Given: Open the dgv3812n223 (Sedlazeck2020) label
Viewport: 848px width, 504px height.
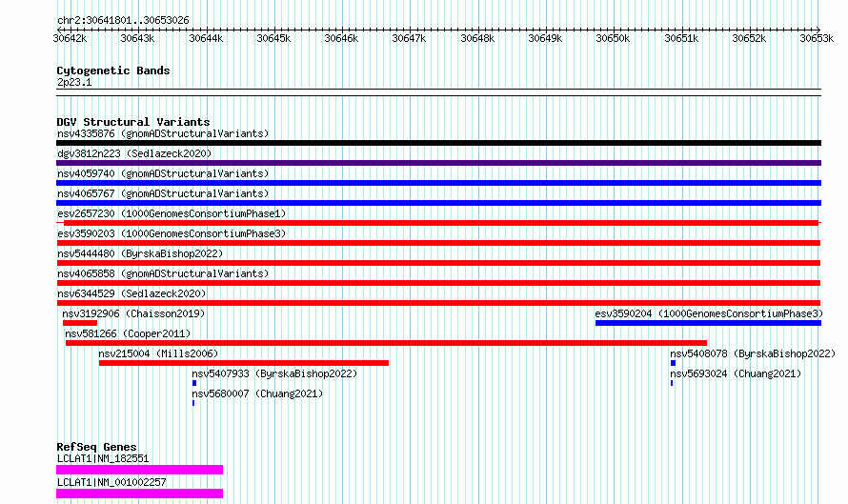Looking at the screenshot, I should [x=134, y=153].
